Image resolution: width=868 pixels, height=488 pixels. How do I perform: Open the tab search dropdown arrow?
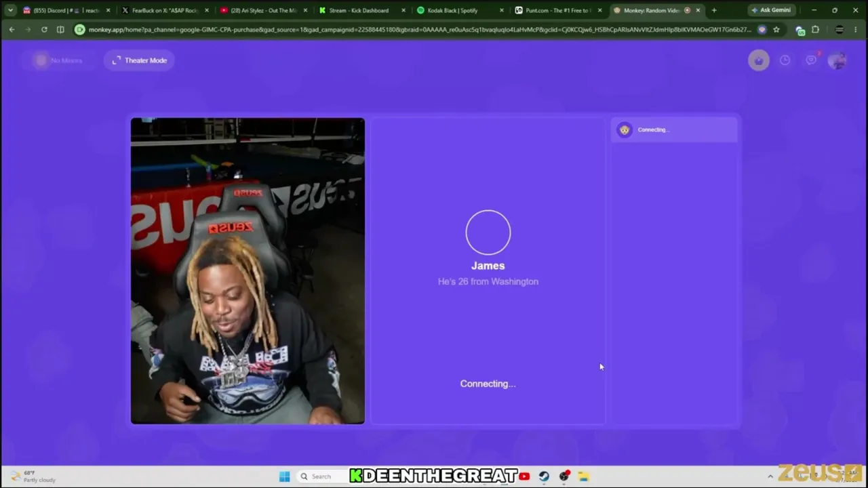[x=10, y=10]
